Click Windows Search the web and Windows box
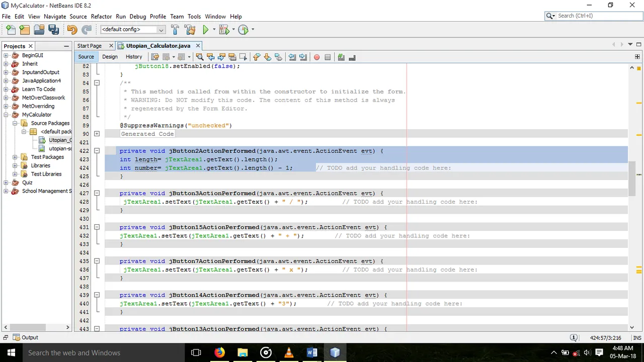This screenshot has width=644, height=362. 103,352
